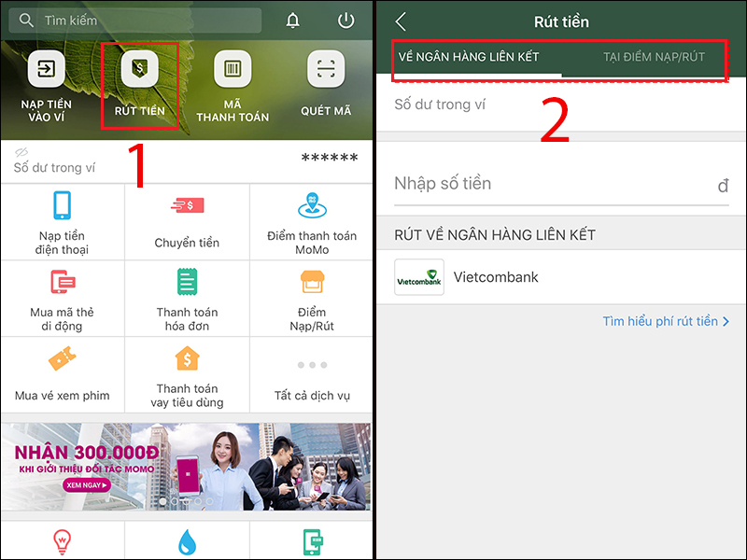The height and width of the screenshot is (560, 747).
Task: Tap the Rút tiền icon
Action: tap(139, 69)
